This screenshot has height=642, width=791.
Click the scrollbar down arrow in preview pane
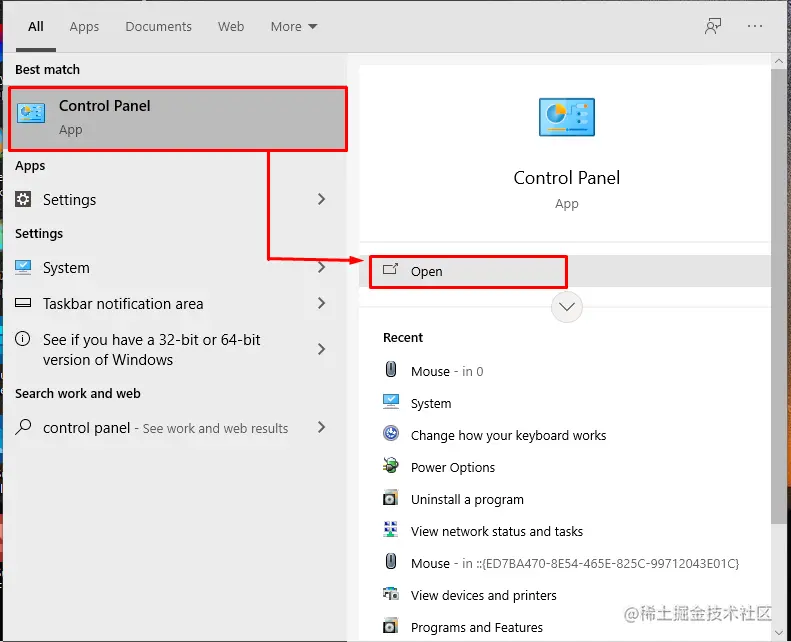coord(778,632)
